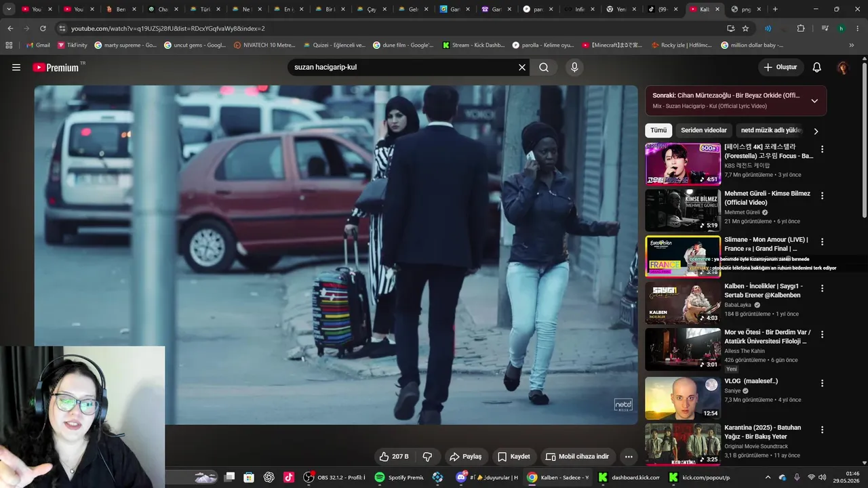Bookmark this page with star icon
Viewport: 868px width, 488px height.
(745, 28)
